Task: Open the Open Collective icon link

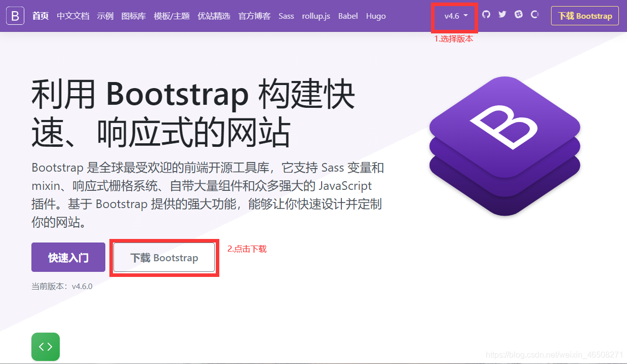Action: 534,15
